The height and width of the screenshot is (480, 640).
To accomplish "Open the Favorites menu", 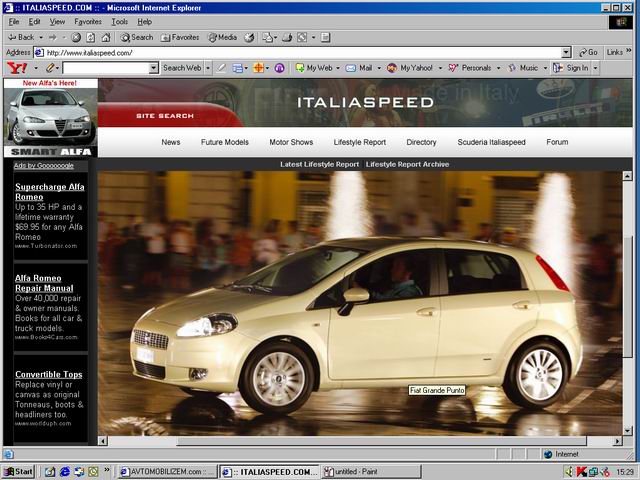I will pos(88,22).
